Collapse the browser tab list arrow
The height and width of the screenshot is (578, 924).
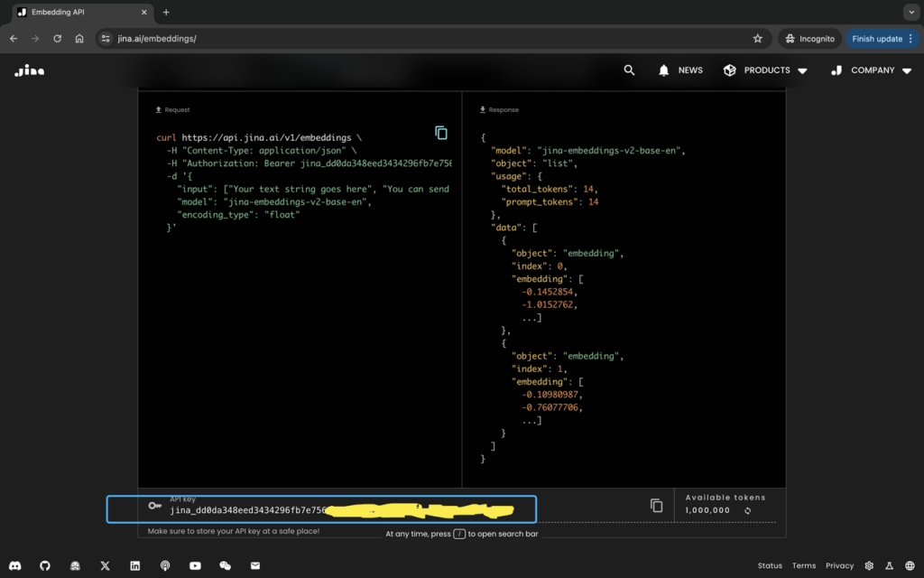click(911, 12)
